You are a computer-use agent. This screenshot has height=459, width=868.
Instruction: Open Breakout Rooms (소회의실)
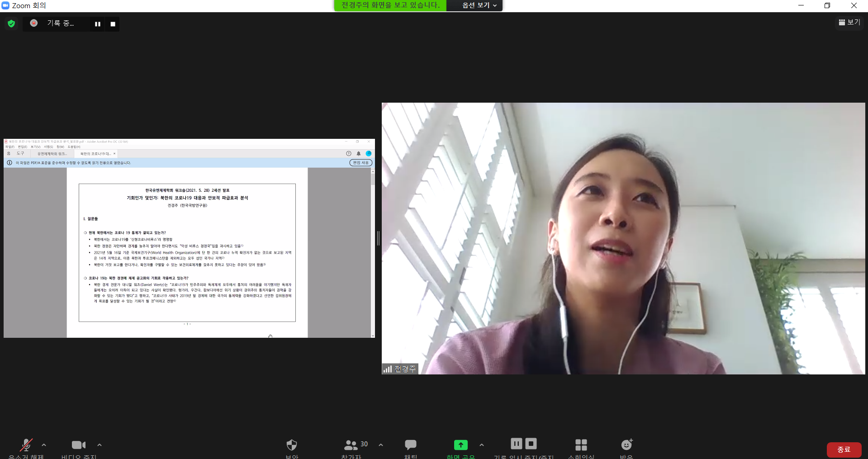(x=581, y=445)
